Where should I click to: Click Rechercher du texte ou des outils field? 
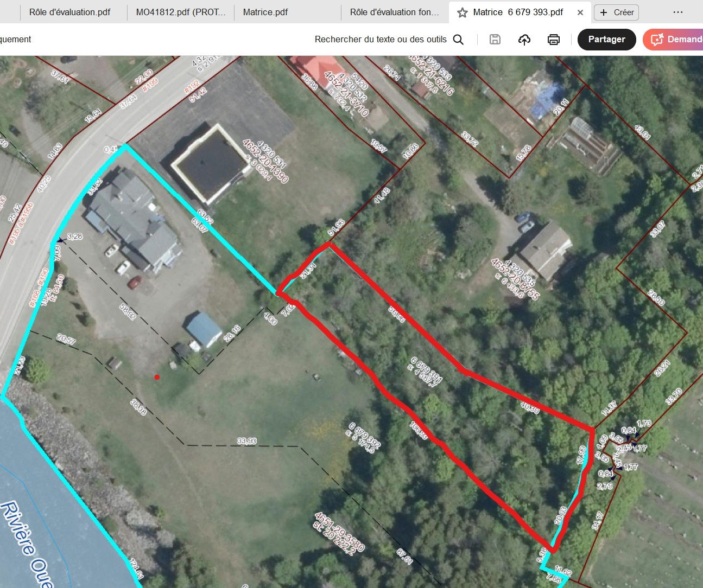click(381, 40)
